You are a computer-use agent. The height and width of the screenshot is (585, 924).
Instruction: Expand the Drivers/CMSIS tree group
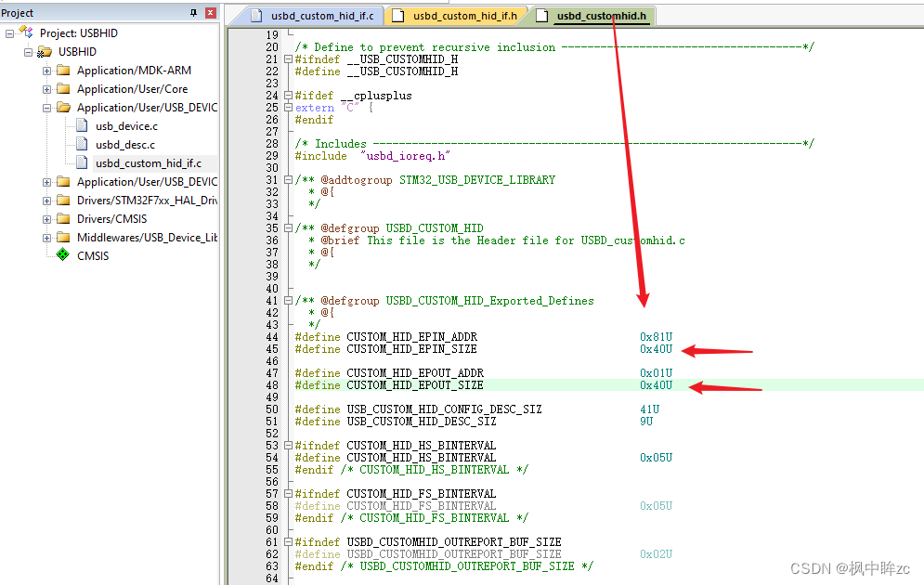(46, 218)
